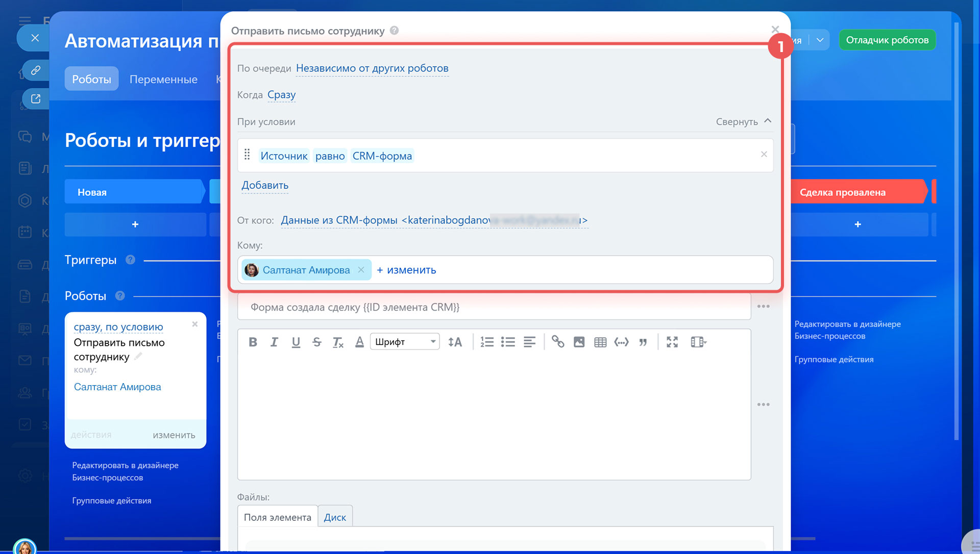Insert a quote block
980x554 pixels.
coord(643,342)
